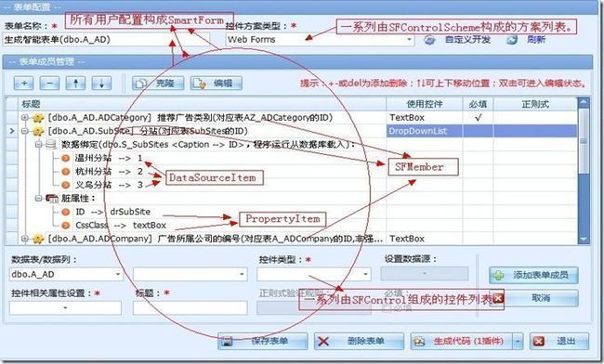The width and height of the screenshot is (604, 364).
Task: Select the 杭州分站 --> 2 data item
Action: pyautogui.click(x=109, y=171)
